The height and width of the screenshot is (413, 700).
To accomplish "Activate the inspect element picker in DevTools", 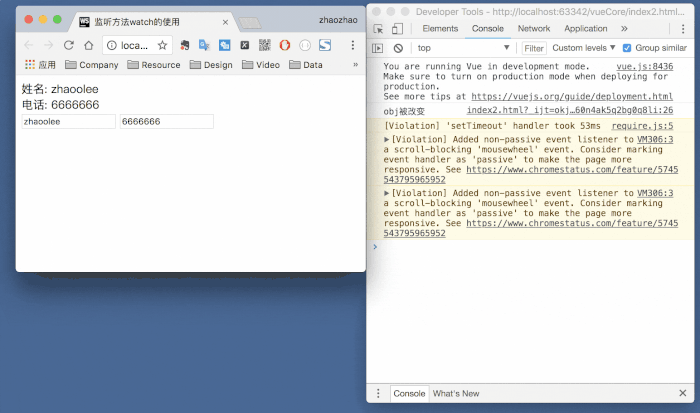I will pyautogui.click(x=378, y=29).
